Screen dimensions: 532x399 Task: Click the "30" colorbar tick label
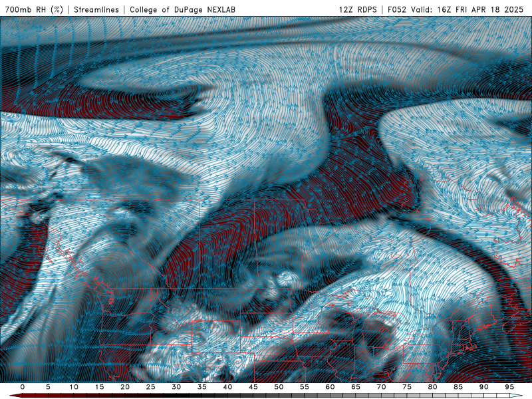[x=176, y=387]
